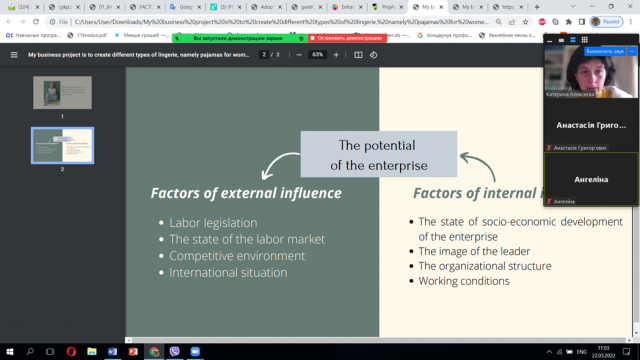Open Viber from the taskbar
This screenshot has width=640, height=360.
(x=174, y=351)
